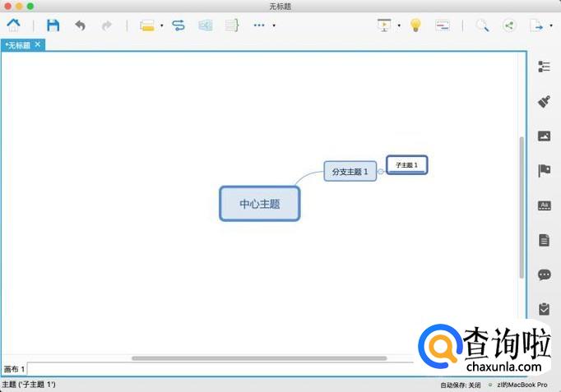Open the Format brush panel
The width and height of the screenshot is (561, 392).
pyautogui.click(x=544, y=101)
